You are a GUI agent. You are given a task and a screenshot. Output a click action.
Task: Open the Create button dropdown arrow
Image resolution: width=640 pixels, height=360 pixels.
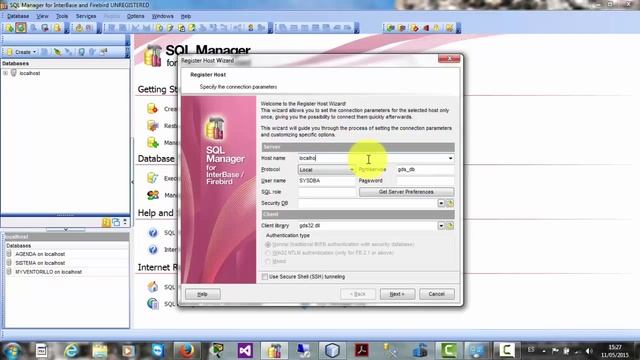click(34, 52)
